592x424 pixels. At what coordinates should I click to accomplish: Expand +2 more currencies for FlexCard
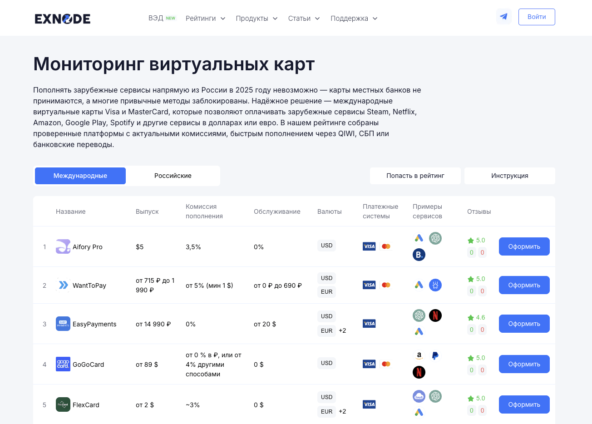pyautogui.click(x=342, y=412)
